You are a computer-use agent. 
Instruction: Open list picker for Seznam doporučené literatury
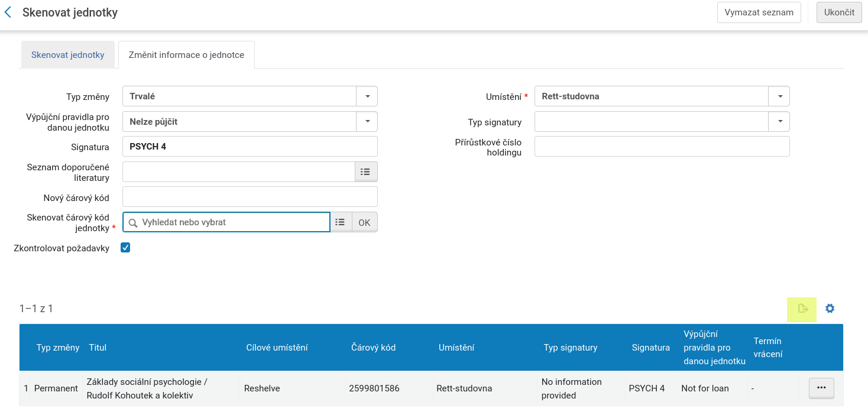tap(365, 172)
